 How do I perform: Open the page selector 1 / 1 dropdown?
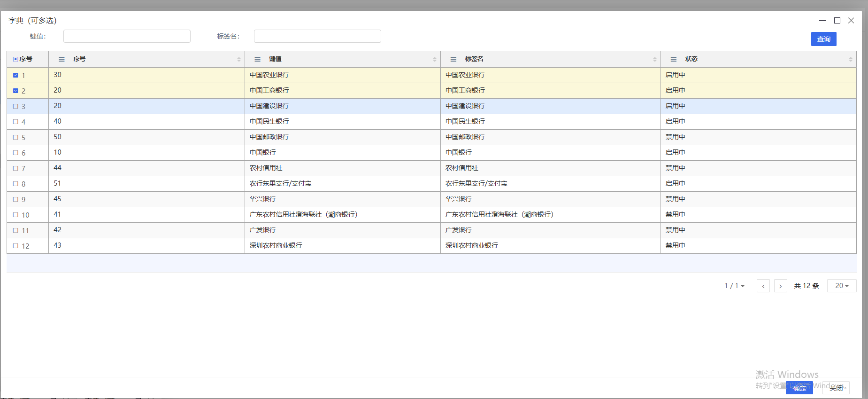tap(734, 286)
